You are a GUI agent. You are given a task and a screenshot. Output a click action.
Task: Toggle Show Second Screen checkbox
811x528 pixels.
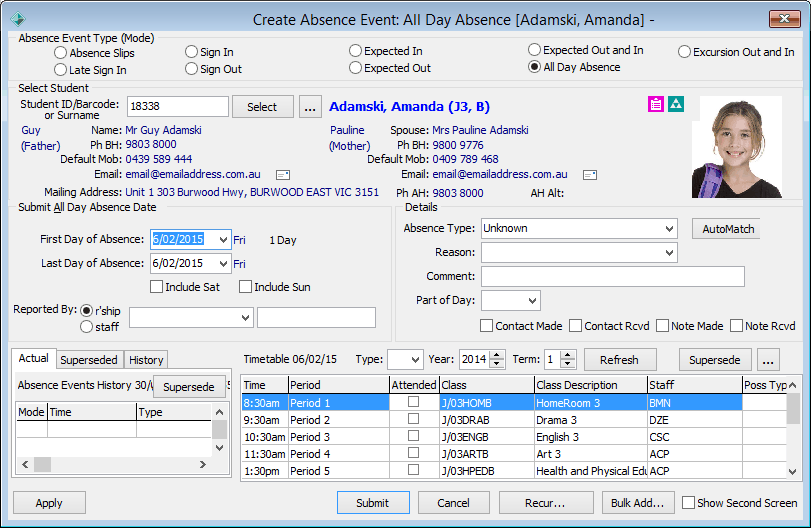(x=688, y=503)
